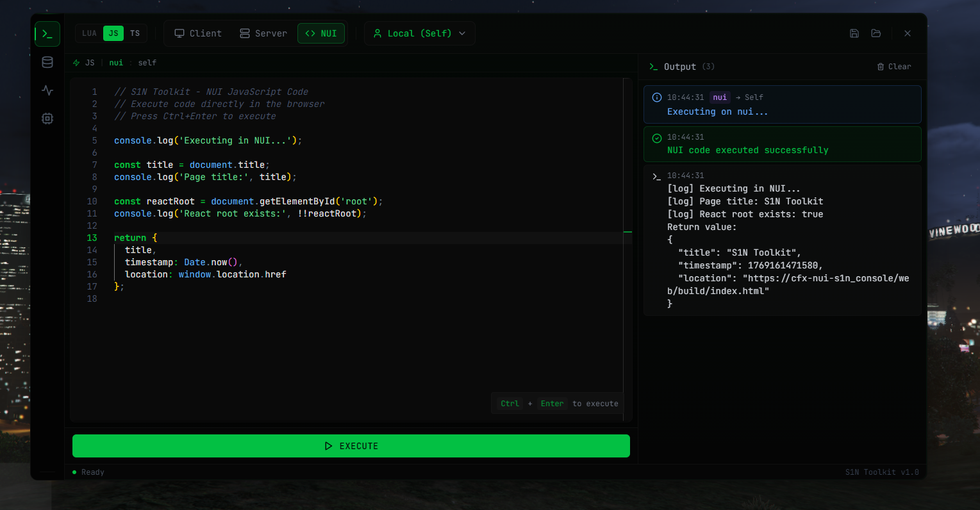The height and width of the screenshot is (510, 980).
Task: Clear the output panel
Action: (x=894, y=67)
